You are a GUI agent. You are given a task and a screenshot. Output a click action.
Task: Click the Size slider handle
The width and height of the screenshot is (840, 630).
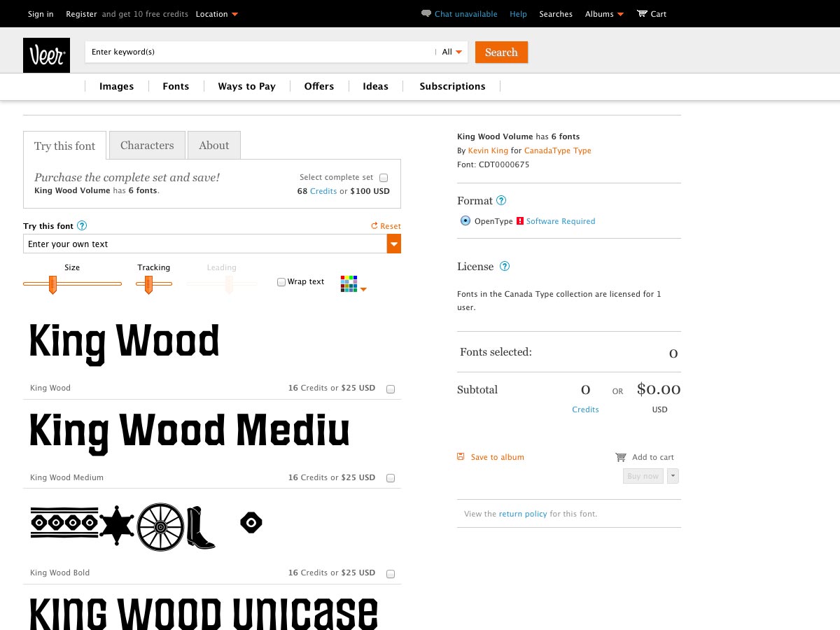pos(52,283)
